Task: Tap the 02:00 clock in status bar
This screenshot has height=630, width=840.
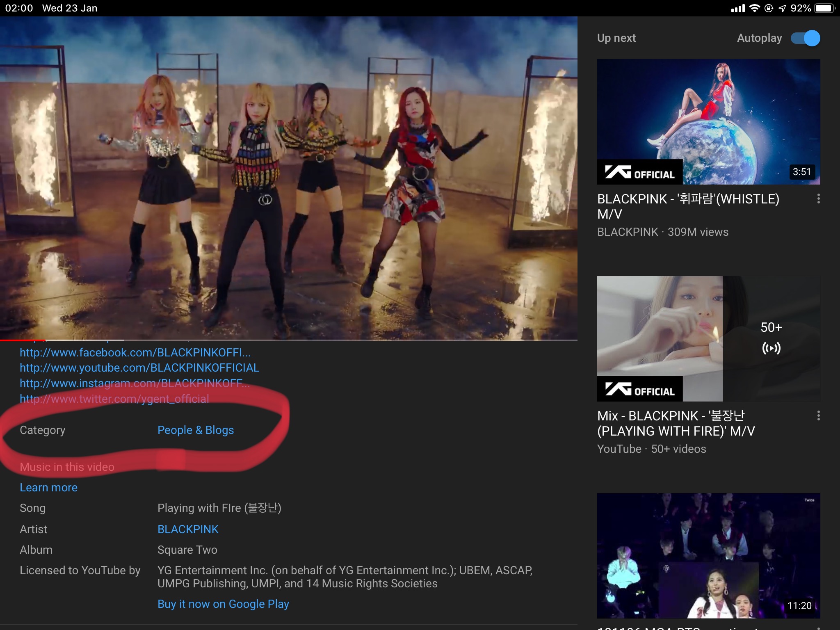Action: (19, 8)
